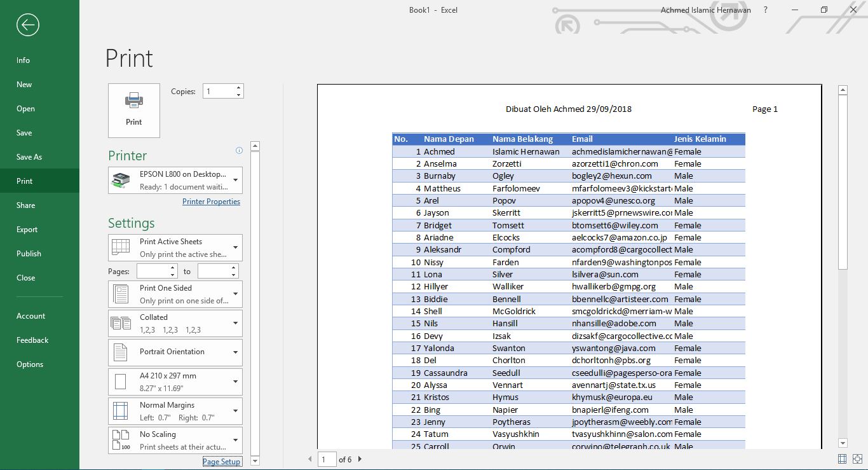
Task: Go to previous page arrow in preview
Action: (310, 459)
